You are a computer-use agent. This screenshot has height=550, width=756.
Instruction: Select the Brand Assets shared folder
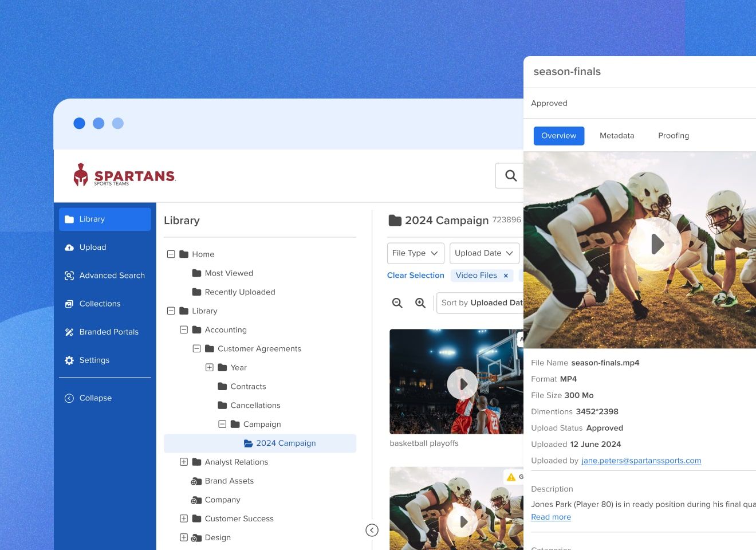coord(222,481)
